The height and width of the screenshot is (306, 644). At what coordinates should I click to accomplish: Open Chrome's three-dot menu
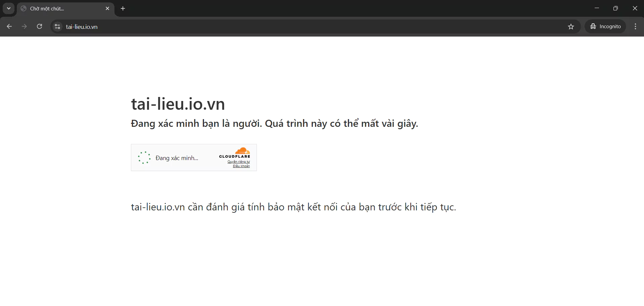click(x=635, y=27)
